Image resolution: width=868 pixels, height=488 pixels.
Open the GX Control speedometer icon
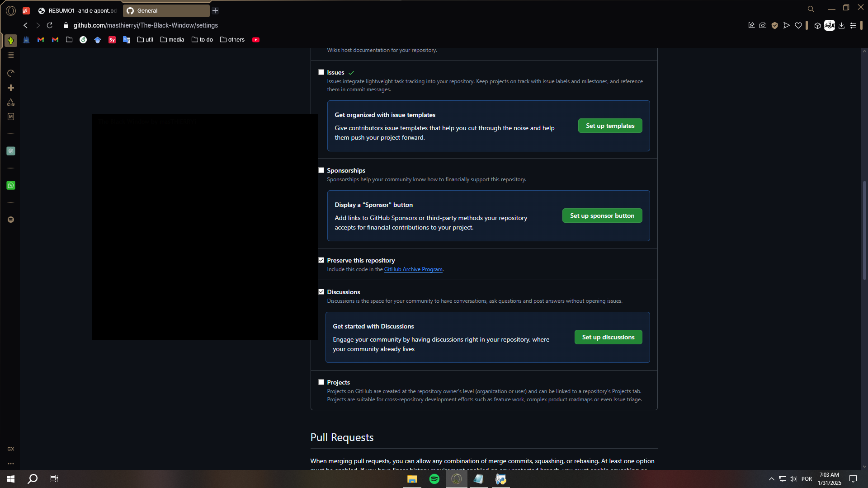tap(11, 73)
